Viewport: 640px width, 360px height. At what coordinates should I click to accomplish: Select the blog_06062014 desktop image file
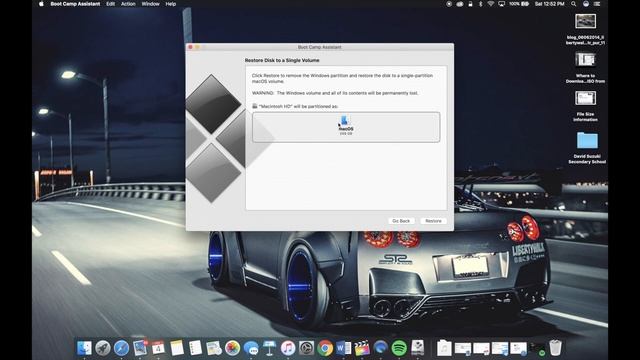(585, 21)
